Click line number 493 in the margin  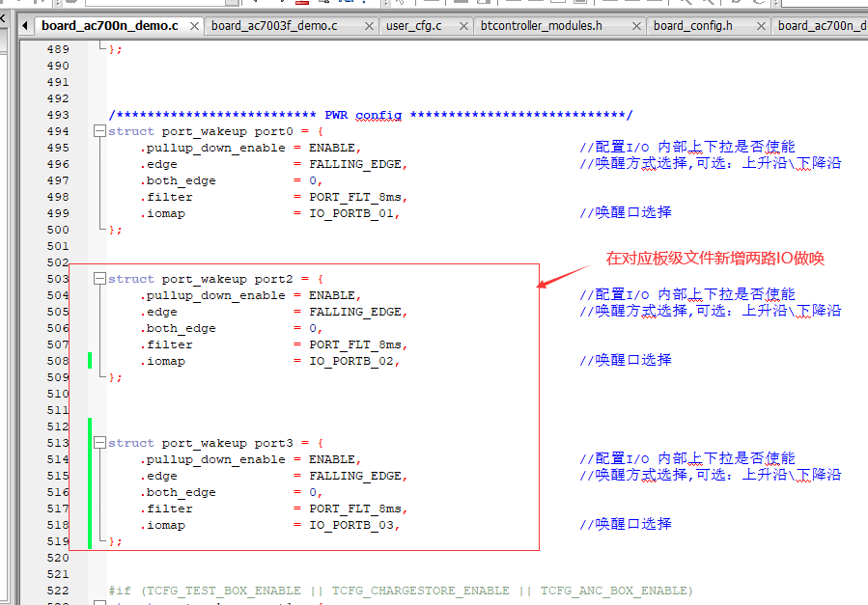point(58,115)
